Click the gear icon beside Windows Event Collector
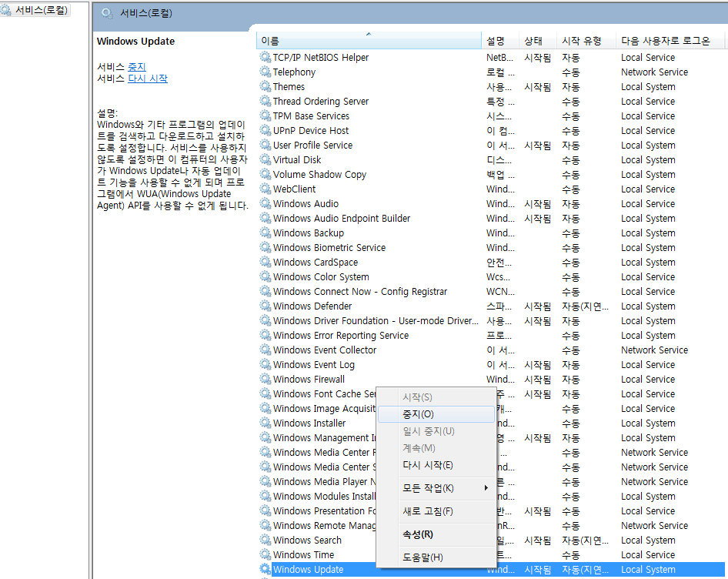This screenshot has height=579, width=728. click(265, 350)
